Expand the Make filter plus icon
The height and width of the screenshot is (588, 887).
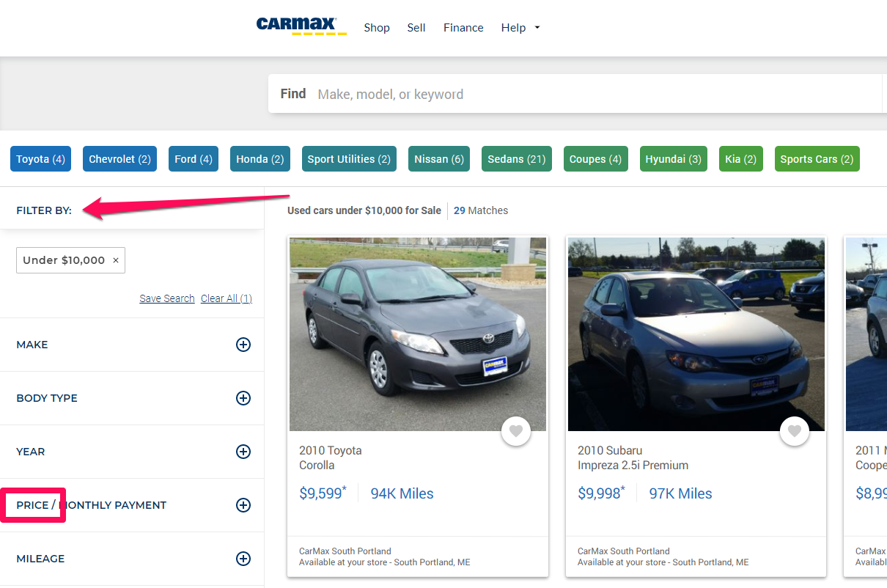point(243,345)
